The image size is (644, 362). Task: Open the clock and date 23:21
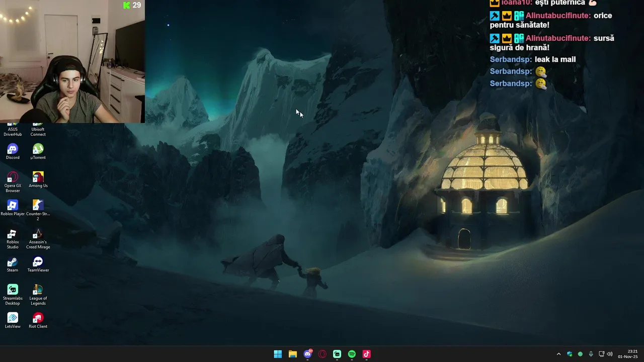click(628, 354)
